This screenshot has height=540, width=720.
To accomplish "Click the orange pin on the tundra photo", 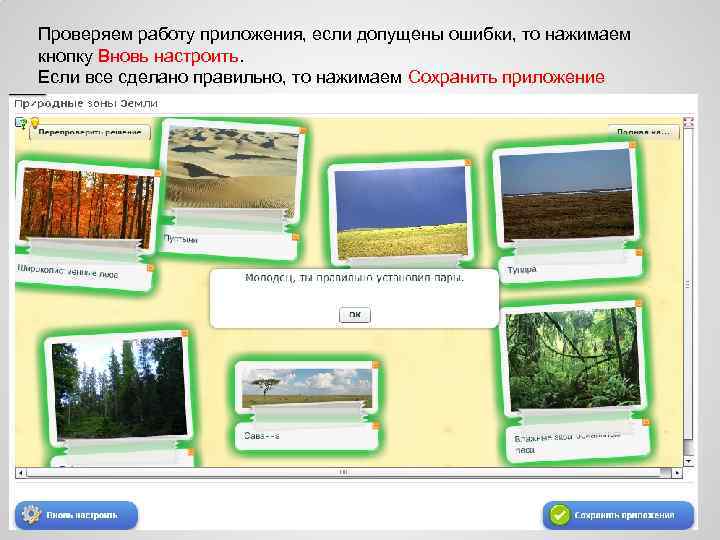I will tap(632, 145).
